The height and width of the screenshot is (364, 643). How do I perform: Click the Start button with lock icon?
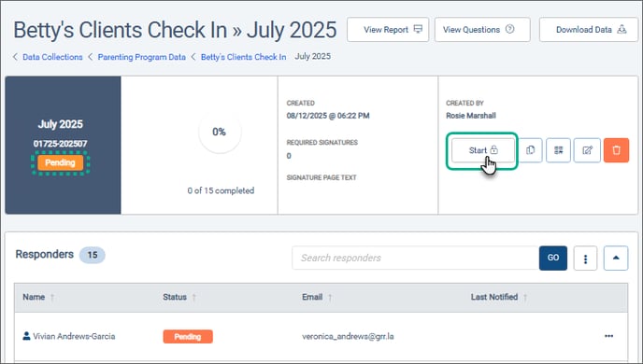pos(483,150)
